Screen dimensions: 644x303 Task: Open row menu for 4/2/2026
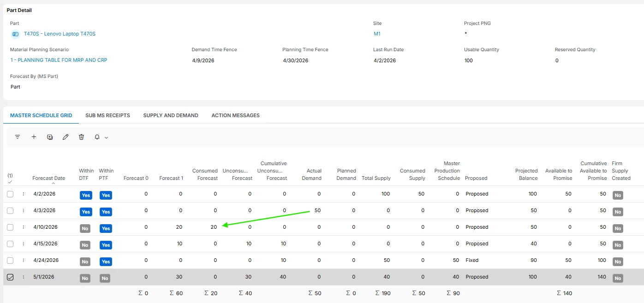(24, 194)
